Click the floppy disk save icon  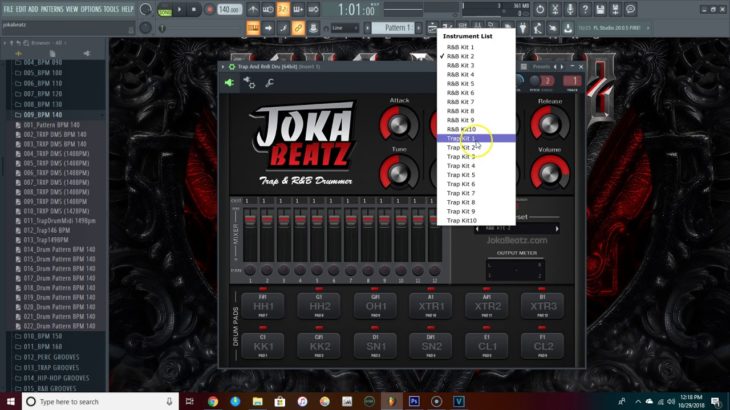600,9
